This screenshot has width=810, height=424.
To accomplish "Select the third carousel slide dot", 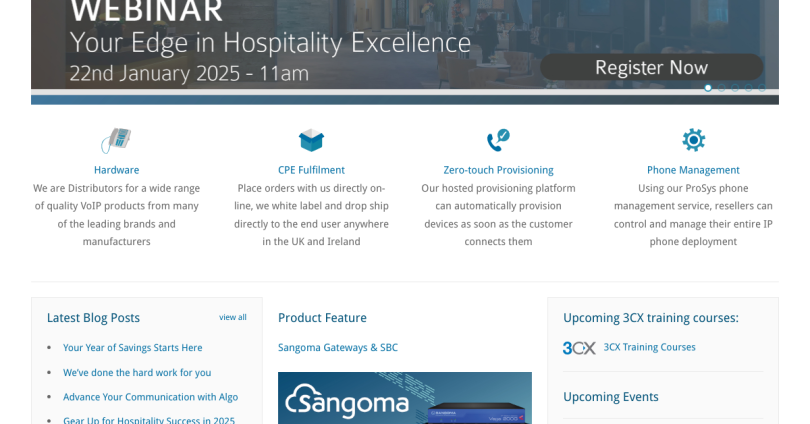I will pos(735,88).
